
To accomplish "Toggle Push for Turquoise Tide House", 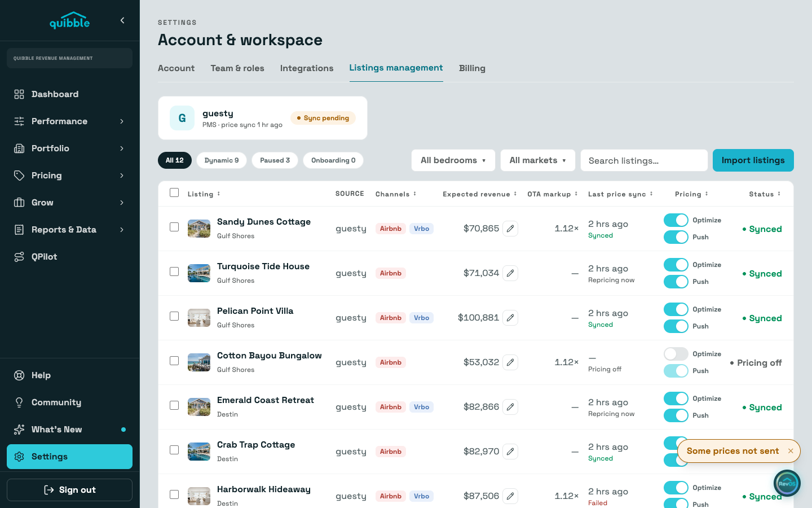I will pos(676,282).
